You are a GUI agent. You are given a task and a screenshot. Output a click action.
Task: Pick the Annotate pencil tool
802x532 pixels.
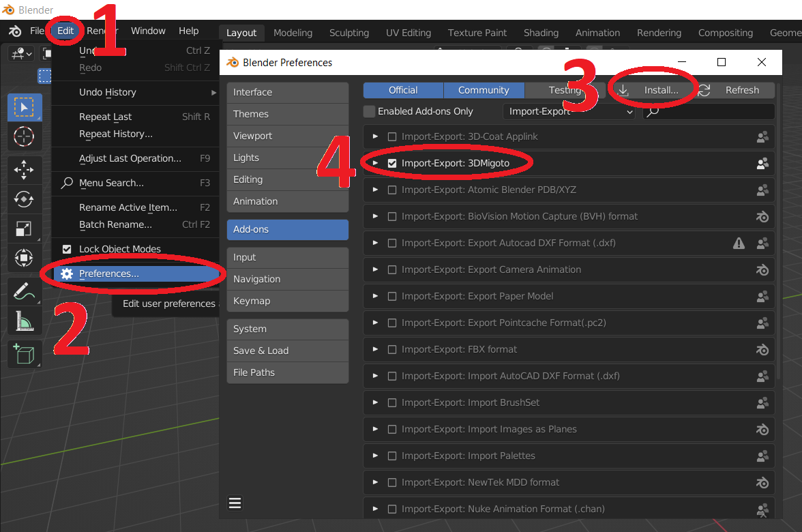(x=24, y=292)
